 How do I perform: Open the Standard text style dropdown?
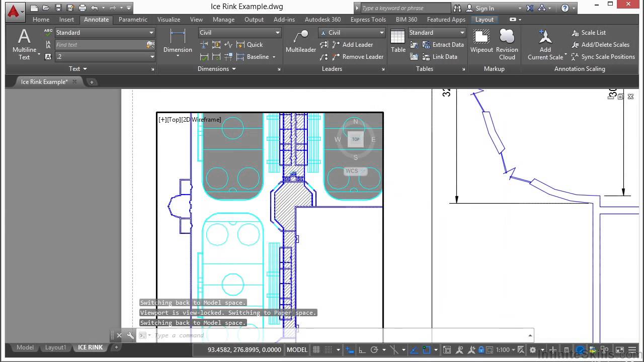pos(105,33)
